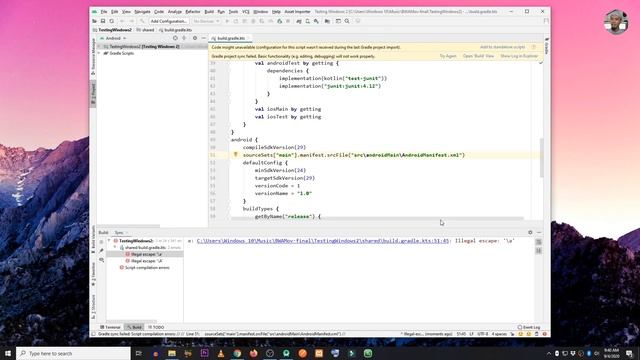Show hidden system tray icons chevron
Image resolution: width=640 pixels, height=360 pixels.
click(x=549, y=353)
